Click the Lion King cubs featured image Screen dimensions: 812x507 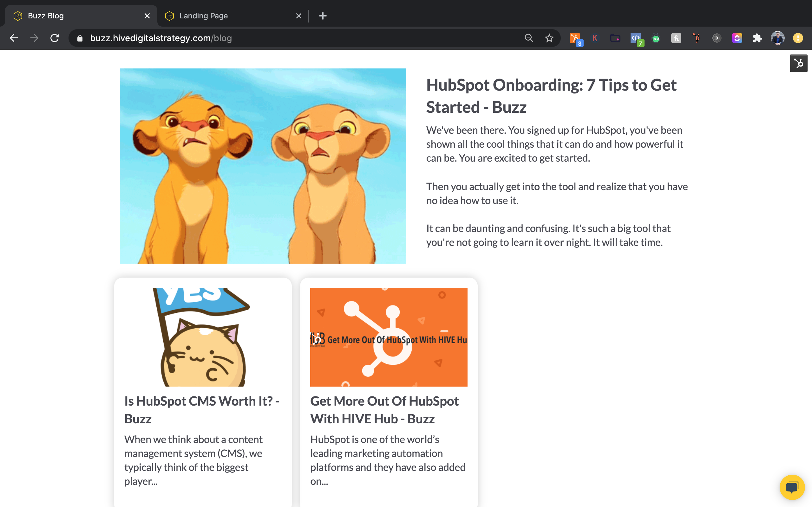coord(263,166)
